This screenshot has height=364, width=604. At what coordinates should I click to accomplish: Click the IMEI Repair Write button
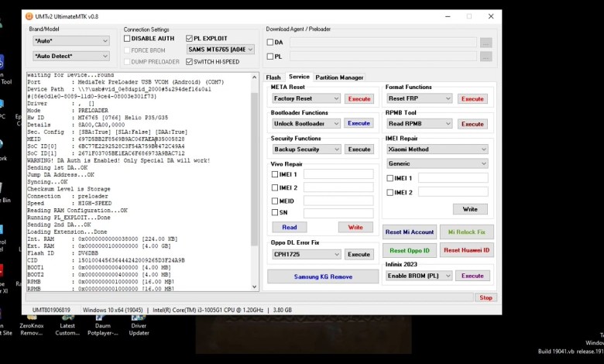[470, 209]
